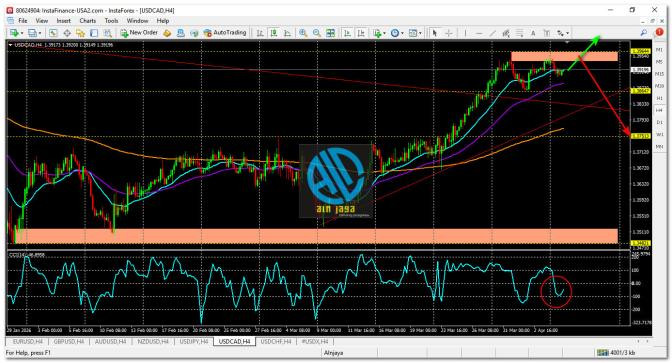Screen dimensions: 672x363
Task: Switch to H1 timeframe
Action: pos(659,98)
